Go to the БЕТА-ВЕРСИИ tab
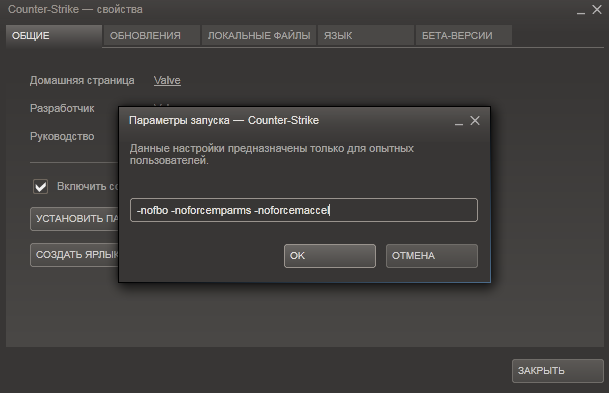609x396 pixels. (464, 36)
